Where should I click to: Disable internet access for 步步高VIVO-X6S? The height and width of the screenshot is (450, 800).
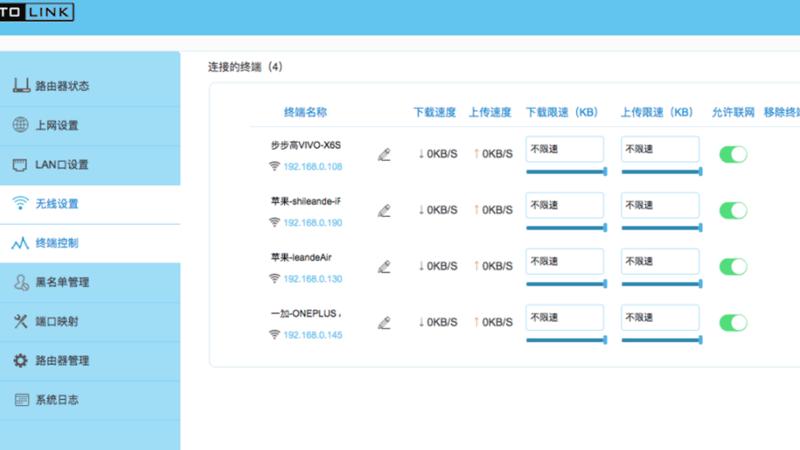[x=733, y=154]
